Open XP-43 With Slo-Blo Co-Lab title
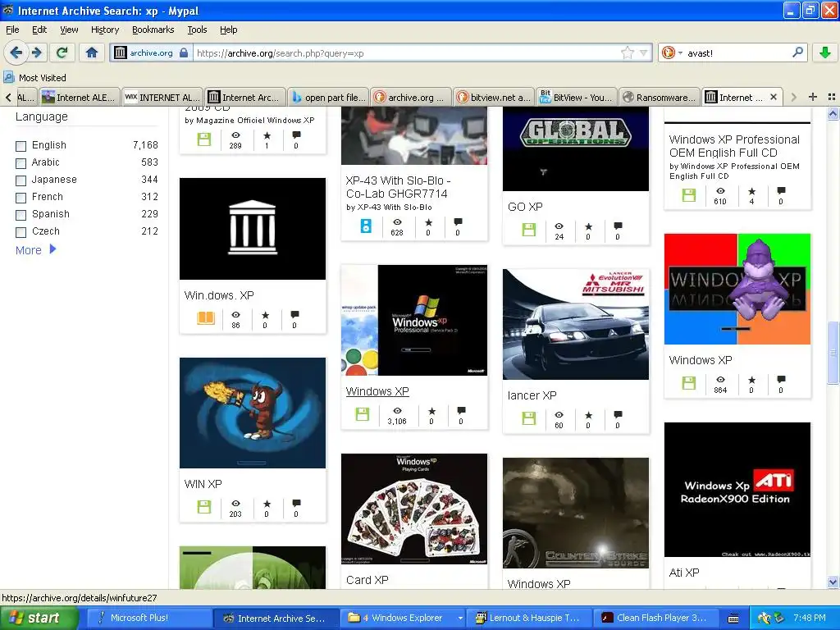 398,187
